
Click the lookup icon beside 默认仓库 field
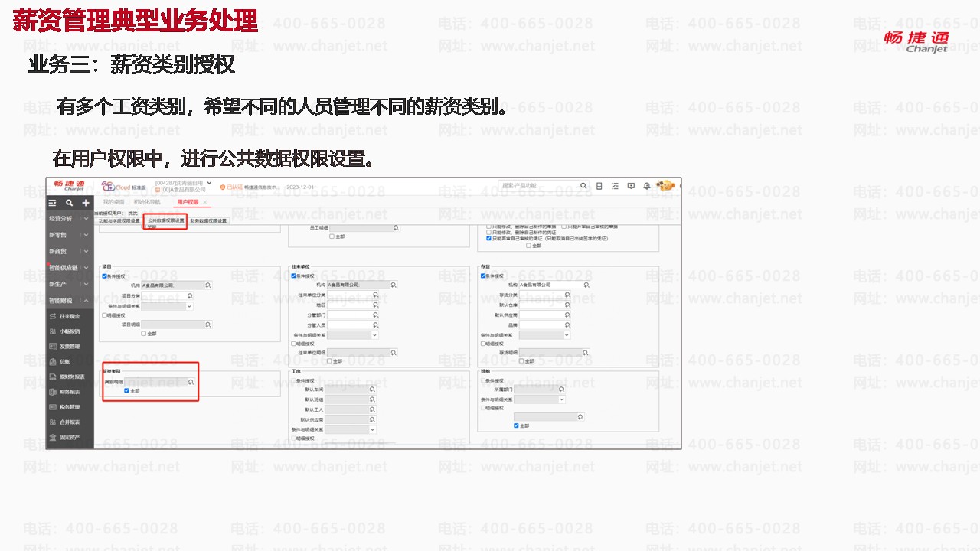567,305
